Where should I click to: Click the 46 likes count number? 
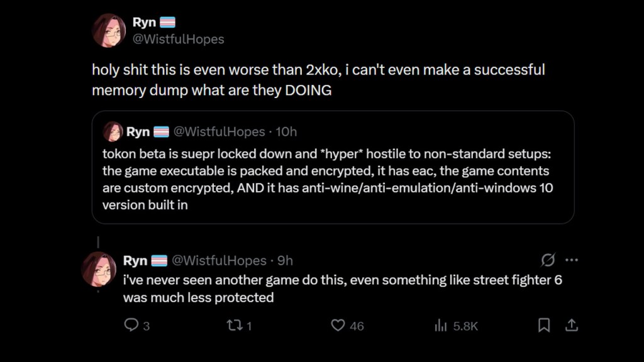[357, 326]
